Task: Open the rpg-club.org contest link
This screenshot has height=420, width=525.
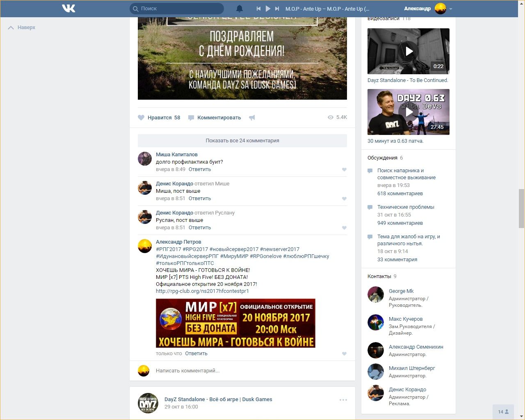Action: 202,291
